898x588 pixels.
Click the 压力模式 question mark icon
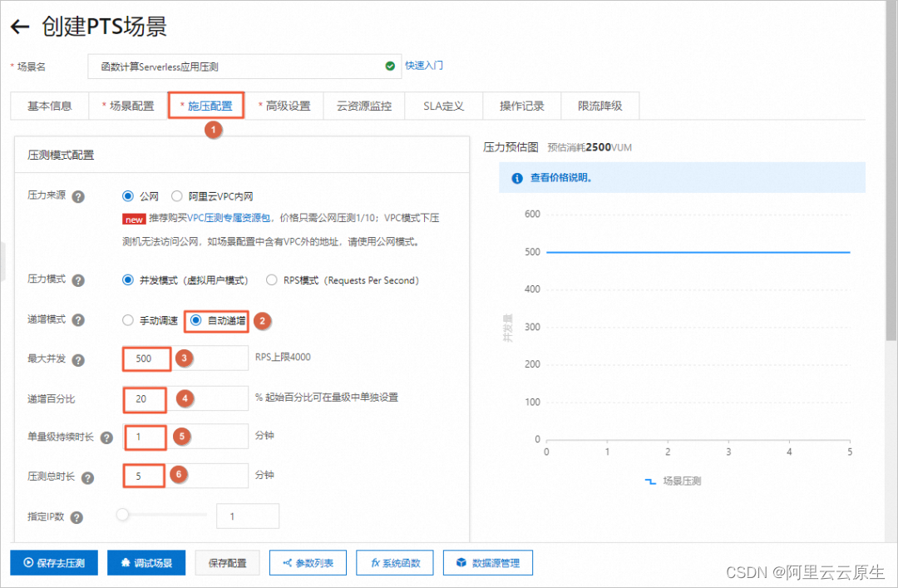(77, 280)
